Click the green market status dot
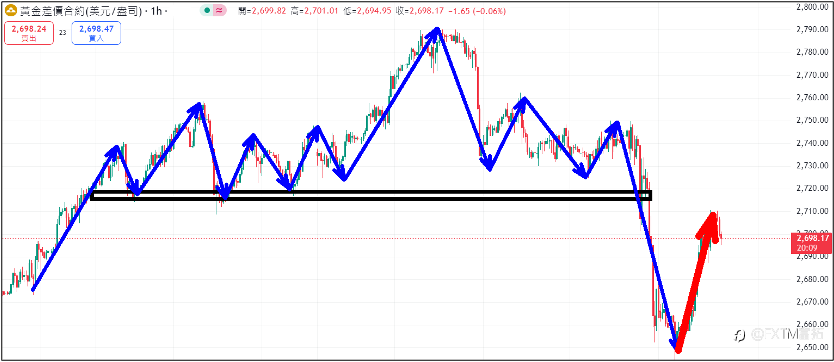The image size is (834, 362). coord(207,10)
